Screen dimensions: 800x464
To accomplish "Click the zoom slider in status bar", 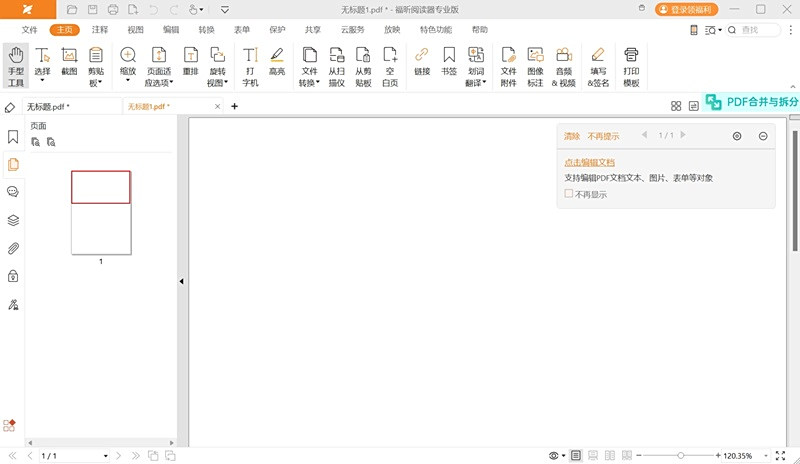I will point(681,456).
